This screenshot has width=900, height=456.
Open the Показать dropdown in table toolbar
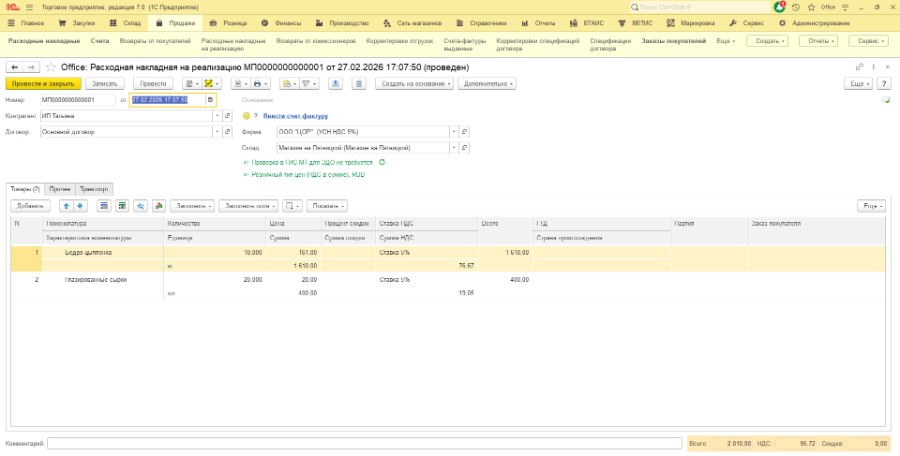[x=327, y=206]
